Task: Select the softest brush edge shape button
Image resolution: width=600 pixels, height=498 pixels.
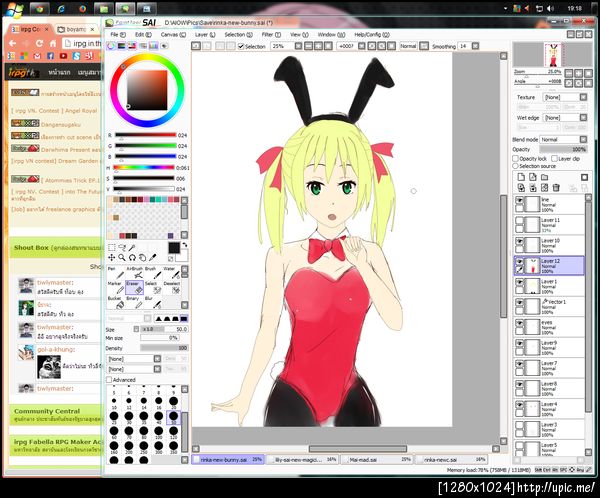Action: click(158, 318)
